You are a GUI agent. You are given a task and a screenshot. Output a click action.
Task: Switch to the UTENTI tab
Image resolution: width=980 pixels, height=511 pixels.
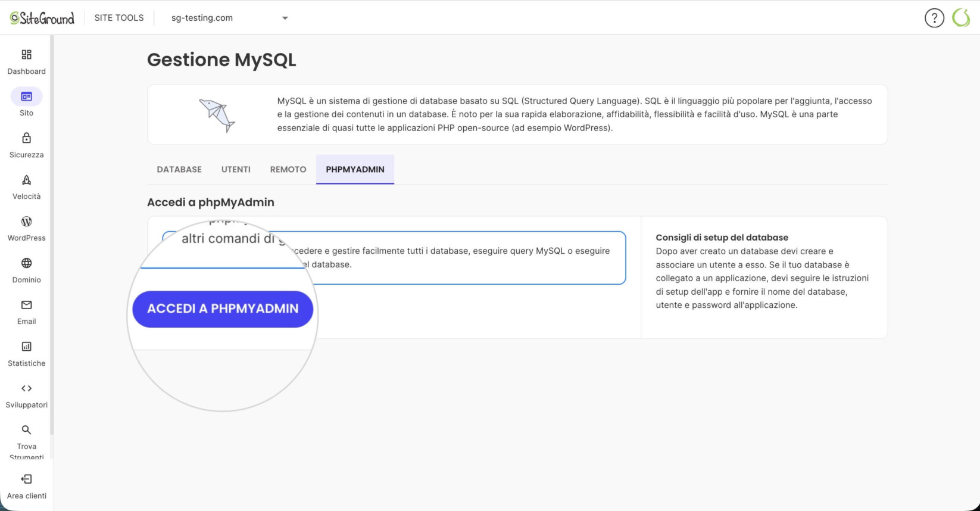point(236,170)
